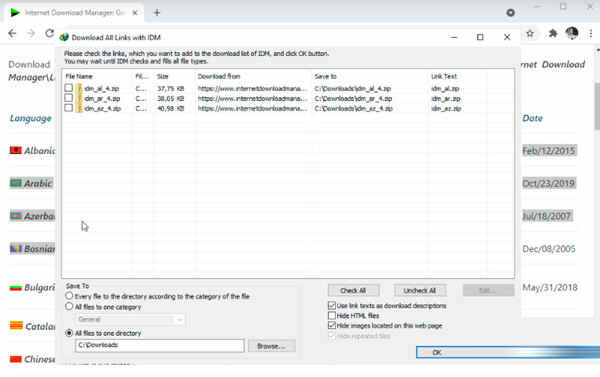The image size is (600, 377).
Task: Open a new browser tab
Action: (157, 13)
